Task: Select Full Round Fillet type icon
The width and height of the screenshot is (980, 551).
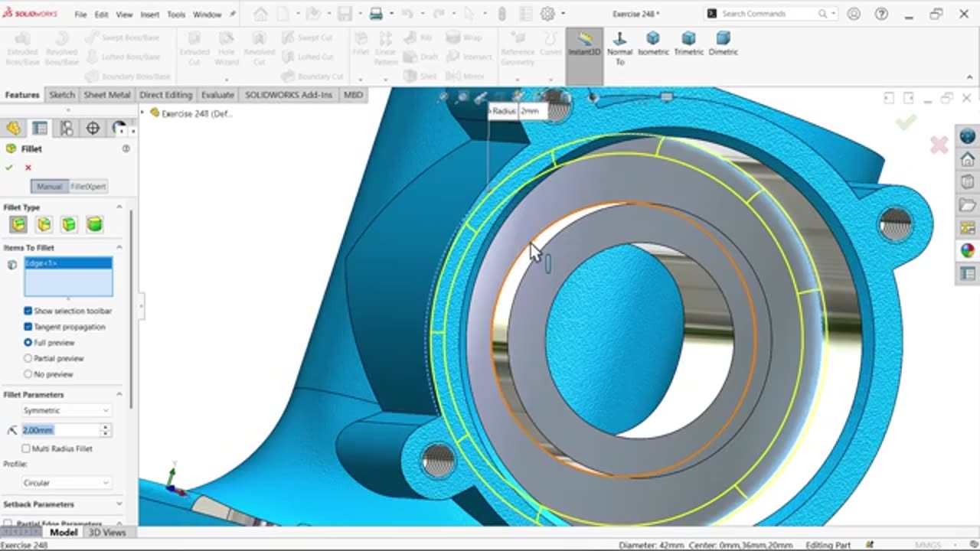Action: click(94, 224)
